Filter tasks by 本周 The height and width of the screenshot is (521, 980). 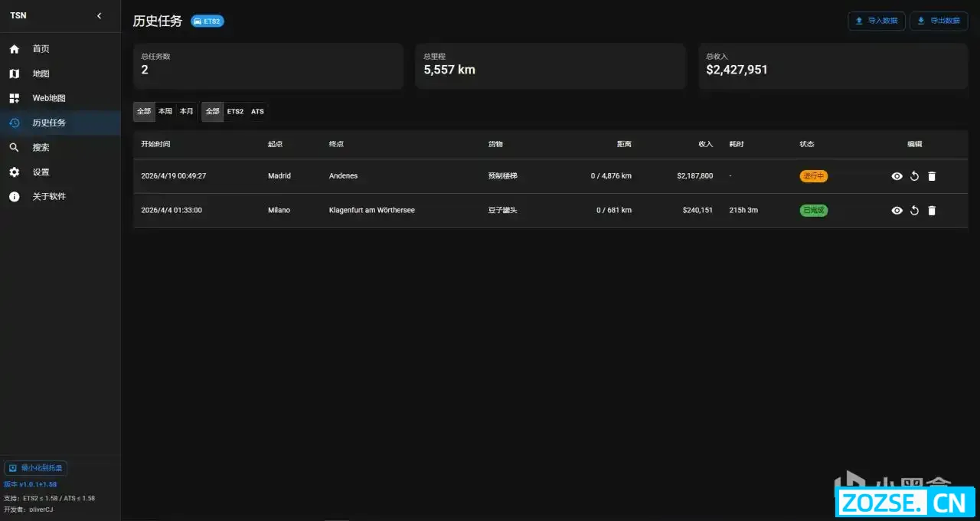click(165, 111)
